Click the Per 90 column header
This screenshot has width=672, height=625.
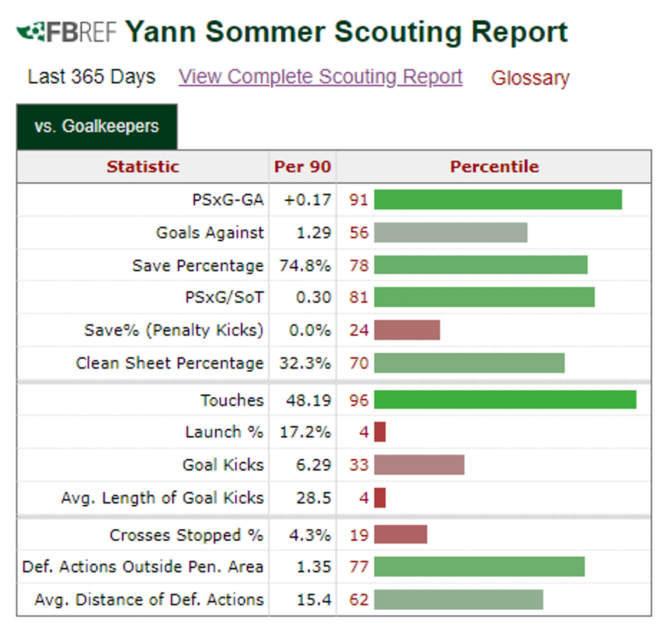(x=302, y=167)
